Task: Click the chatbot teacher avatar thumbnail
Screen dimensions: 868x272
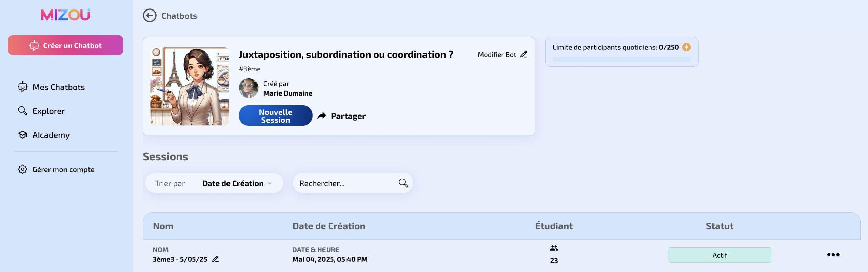Action: 190,86
